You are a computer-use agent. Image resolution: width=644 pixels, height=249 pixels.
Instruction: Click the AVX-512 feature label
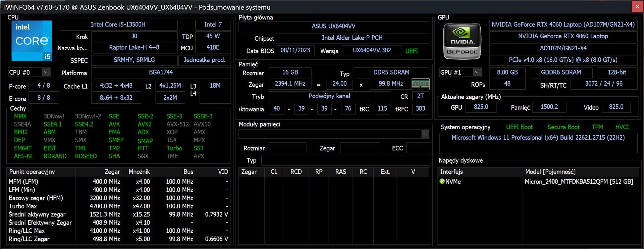(x=178, y=124)
